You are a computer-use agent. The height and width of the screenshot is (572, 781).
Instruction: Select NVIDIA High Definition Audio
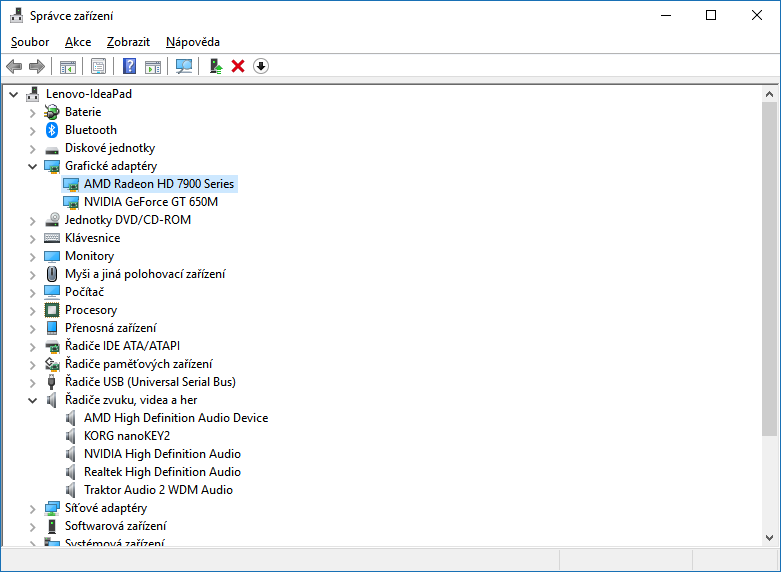point(162,454)
